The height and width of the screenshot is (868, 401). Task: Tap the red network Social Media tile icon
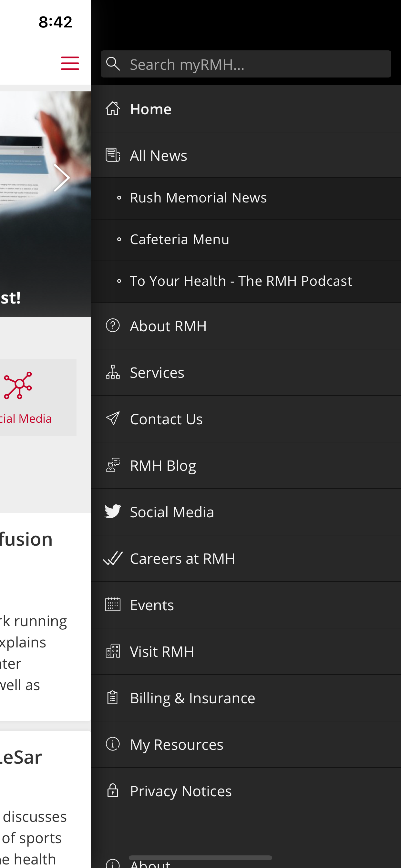(18, 386)
